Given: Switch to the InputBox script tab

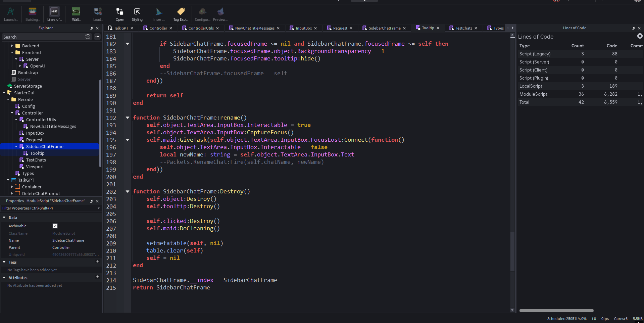Looking at the screenshot, I should [x=303, y=28].
